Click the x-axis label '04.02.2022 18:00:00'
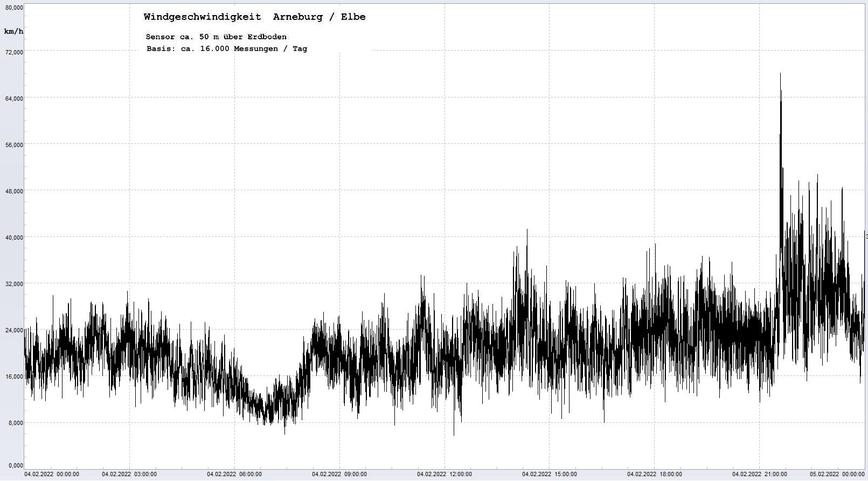Screen dimensions: 868x481 [655, 474]
